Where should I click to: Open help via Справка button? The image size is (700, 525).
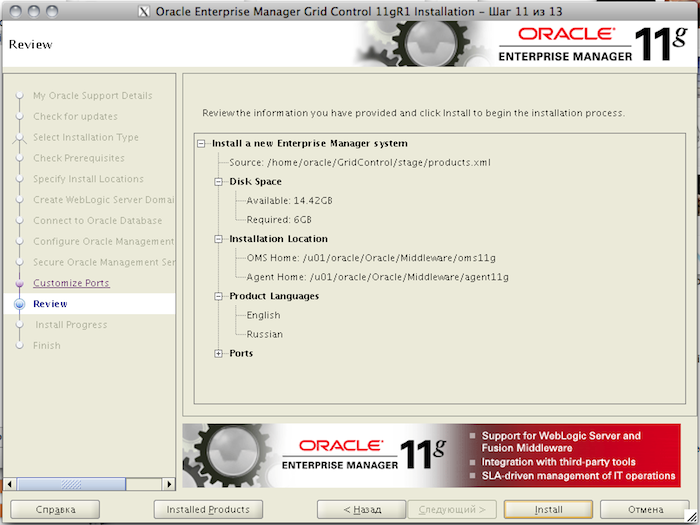[x=55, y=509]
